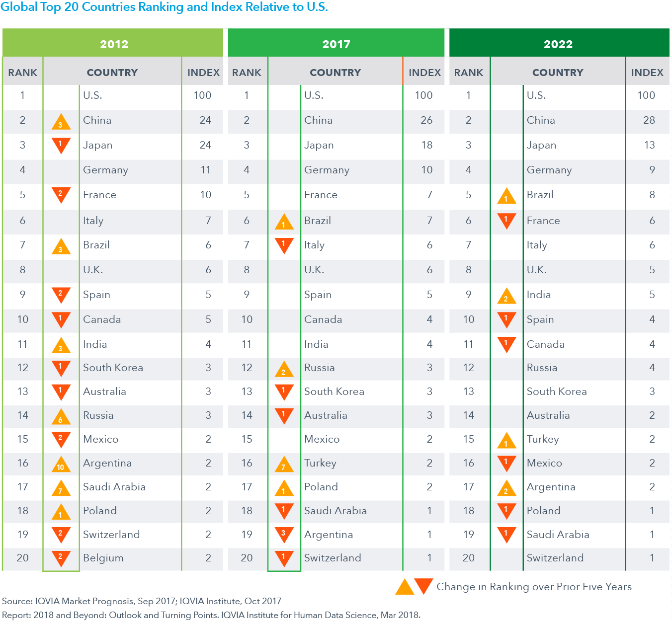Click the down arrow next to Belgium
This screenshot has width=672, height=623.
(x=61, y=557)
